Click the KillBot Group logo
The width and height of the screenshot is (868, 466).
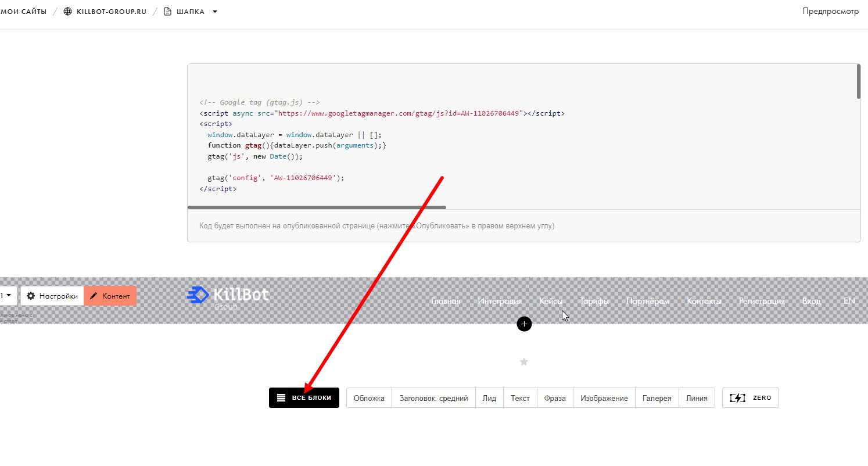[x=228, y=297]
